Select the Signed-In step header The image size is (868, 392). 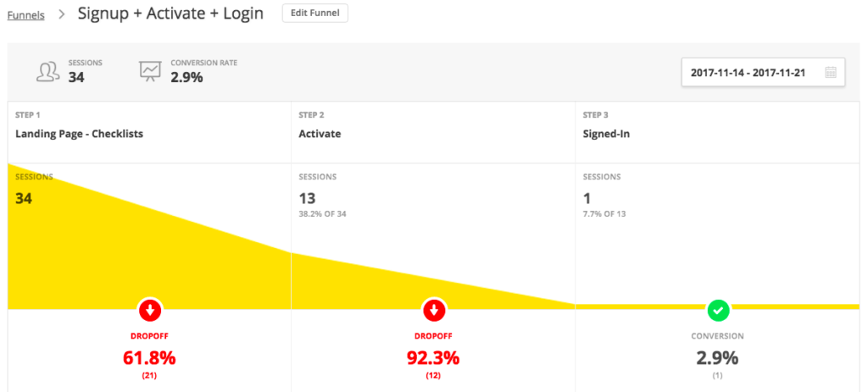point(606,133)
